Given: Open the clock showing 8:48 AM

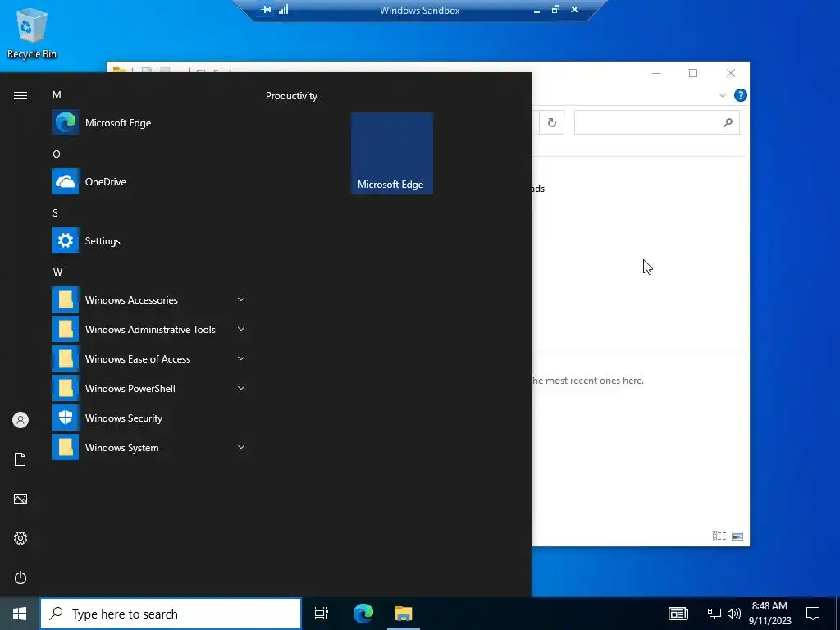Looking at the screenshot, I should point(769,614).
